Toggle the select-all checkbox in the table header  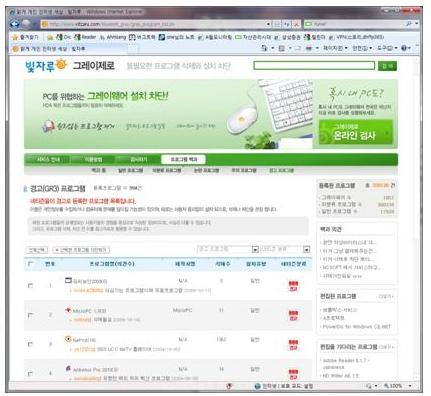coord(31,264)
